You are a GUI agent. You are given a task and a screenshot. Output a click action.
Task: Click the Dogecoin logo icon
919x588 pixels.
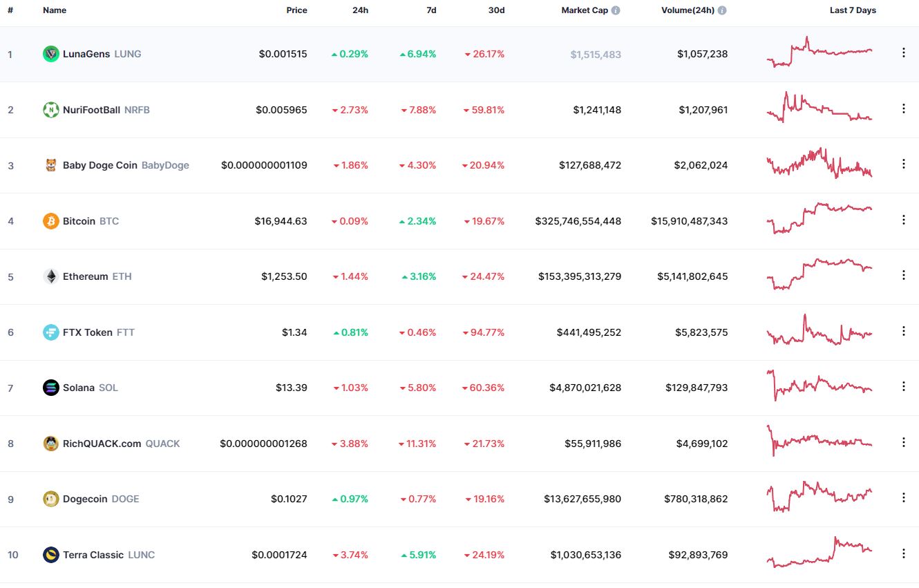[51, 499]
